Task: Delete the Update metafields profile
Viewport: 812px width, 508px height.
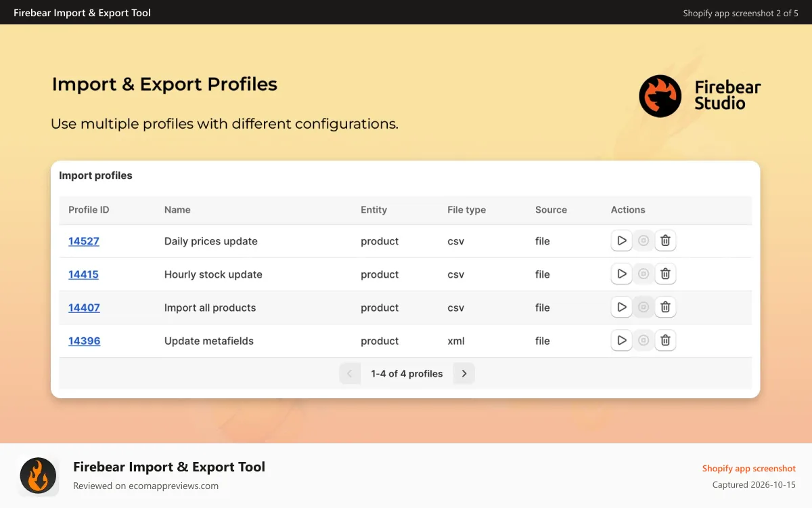Action: click(x=665, y=340)
